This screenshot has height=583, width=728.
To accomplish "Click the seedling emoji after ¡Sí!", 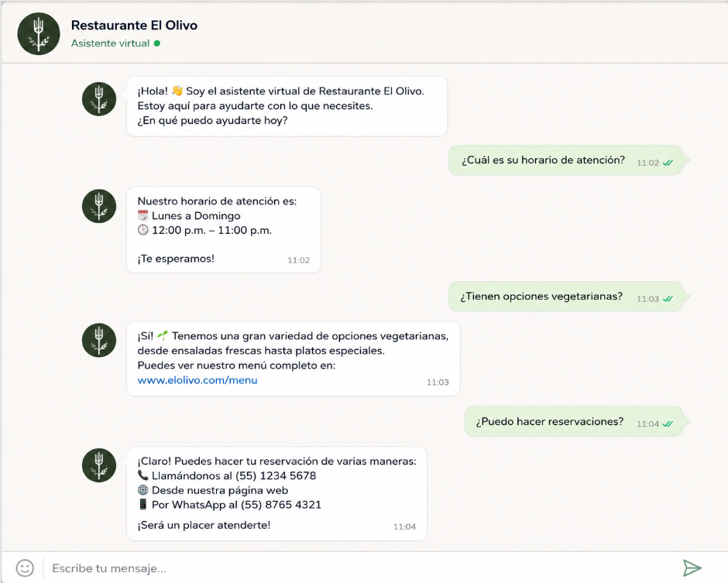I will pos(163,335).
